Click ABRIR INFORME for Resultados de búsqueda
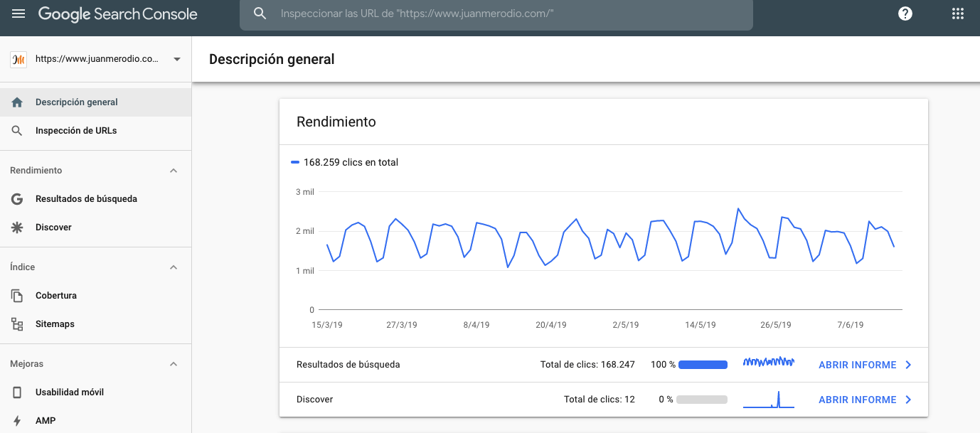This screenshot has width=980, height=433. point(857,365)
